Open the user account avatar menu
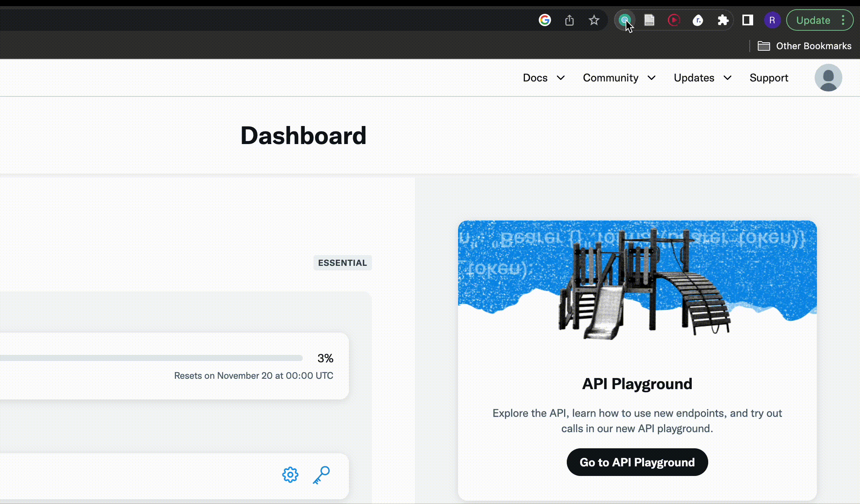 point(828,78)
